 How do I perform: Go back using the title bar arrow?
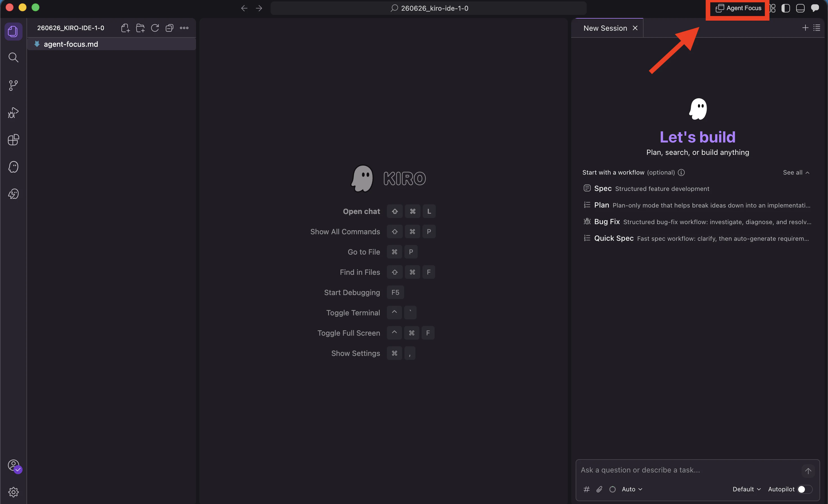(x=244, y=8)
